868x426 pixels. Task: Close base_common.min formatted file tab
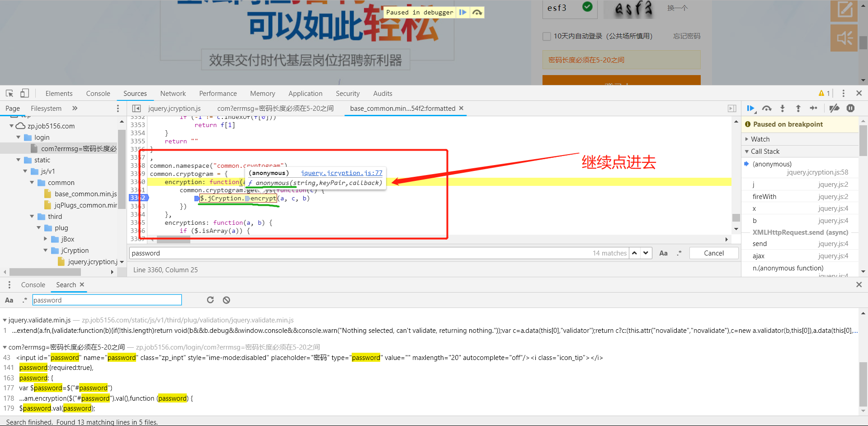tap(461, 108)
